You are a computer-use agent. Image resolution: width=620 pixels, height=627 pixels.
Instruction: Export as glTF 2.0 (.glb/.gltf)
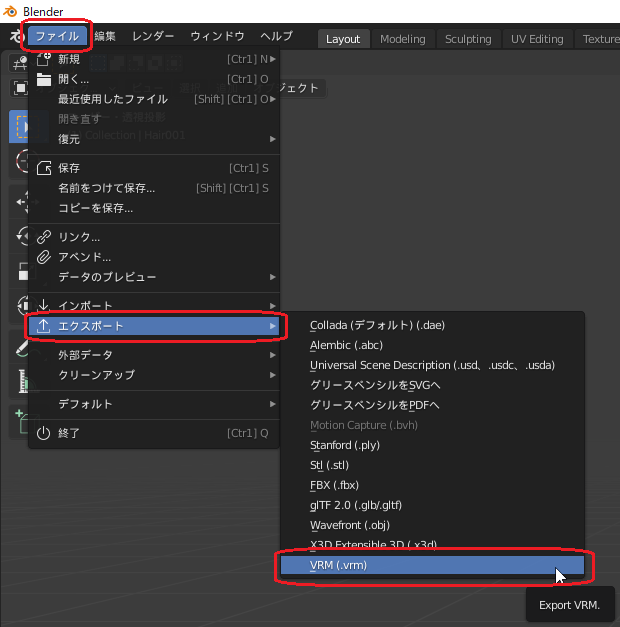coord(432,505)
